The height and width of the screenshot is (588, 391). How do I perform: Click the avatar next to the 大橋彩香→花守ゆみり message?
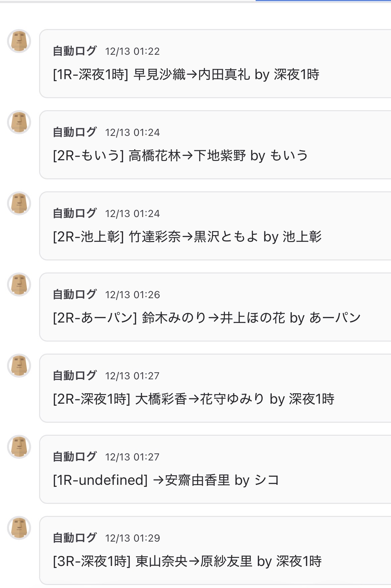tap(19, 366)
